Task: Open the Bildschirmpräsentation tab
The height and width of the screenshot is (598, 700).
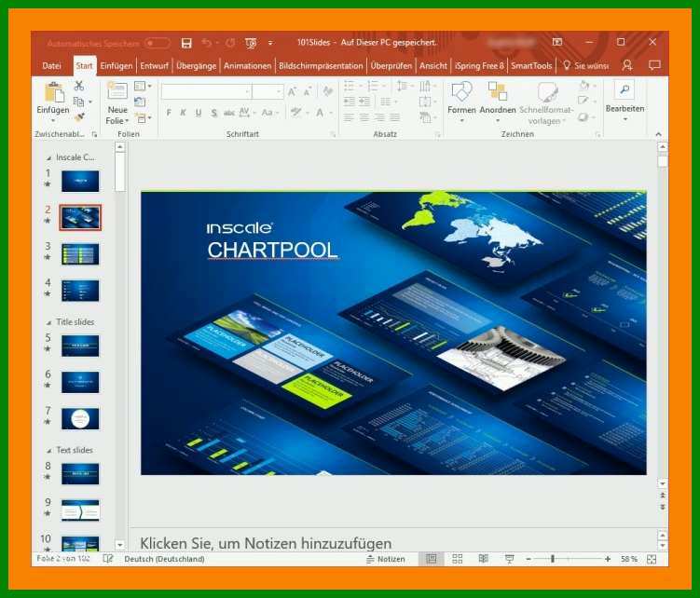Action: [x=321, y=65]
